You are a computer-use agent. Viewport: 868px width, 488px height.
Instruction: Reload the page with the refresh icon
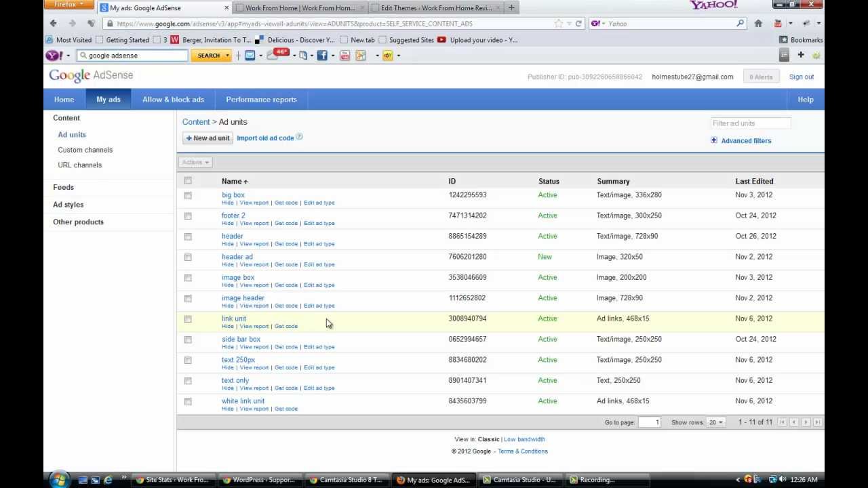tap(578, 24)
